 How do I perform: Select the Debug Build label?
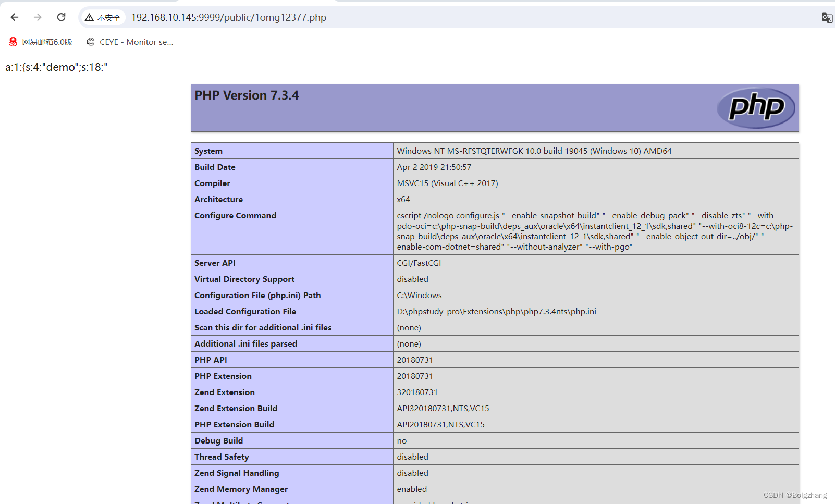[x=218, y=441]
